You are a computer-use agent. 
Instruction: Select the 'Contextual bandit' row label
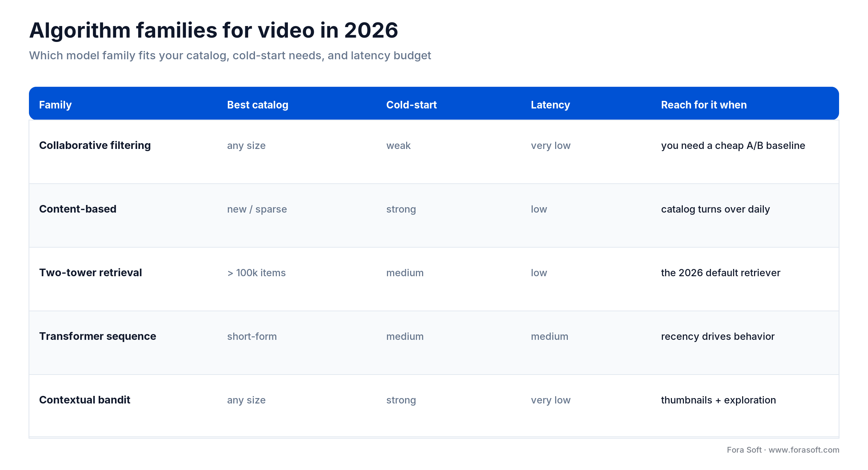click(x=85, y=400)
